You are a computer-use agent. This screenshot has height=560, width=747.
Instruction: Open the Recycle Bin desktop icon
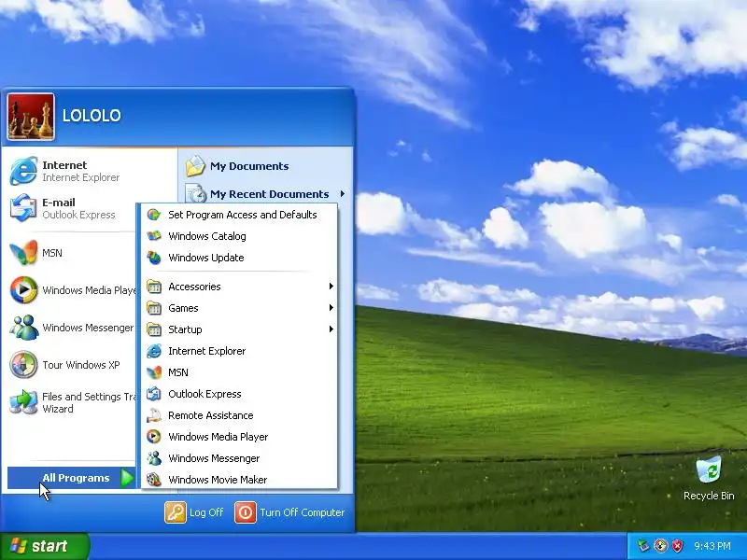click(709, 469)
